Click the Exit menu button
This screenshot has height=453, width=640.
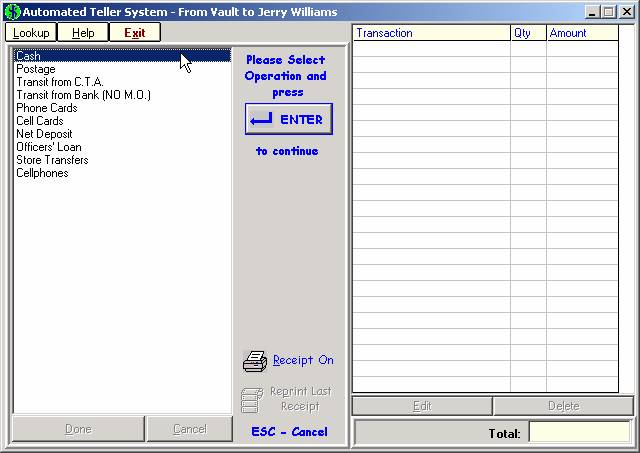pos(134,33)
